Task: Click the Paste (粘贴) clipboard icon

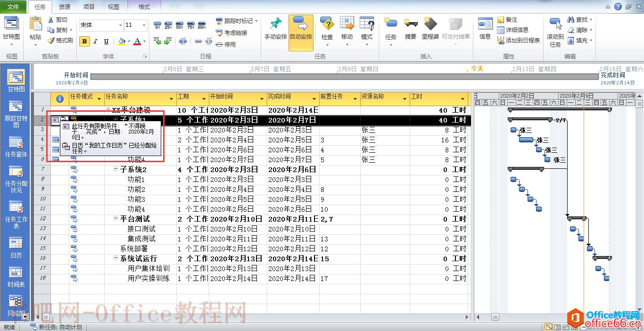Action: [x=35, y=24]
